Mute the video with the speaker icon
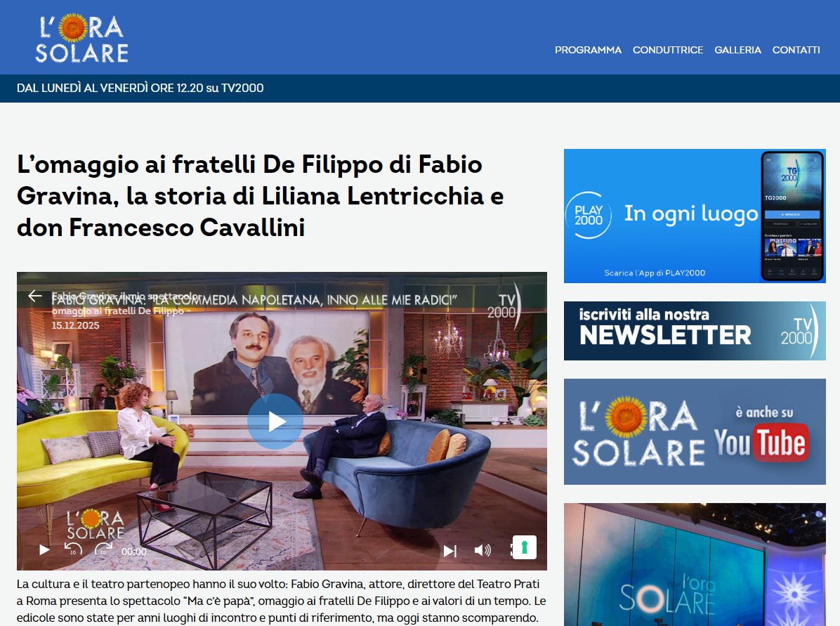 tap(483, 550)
